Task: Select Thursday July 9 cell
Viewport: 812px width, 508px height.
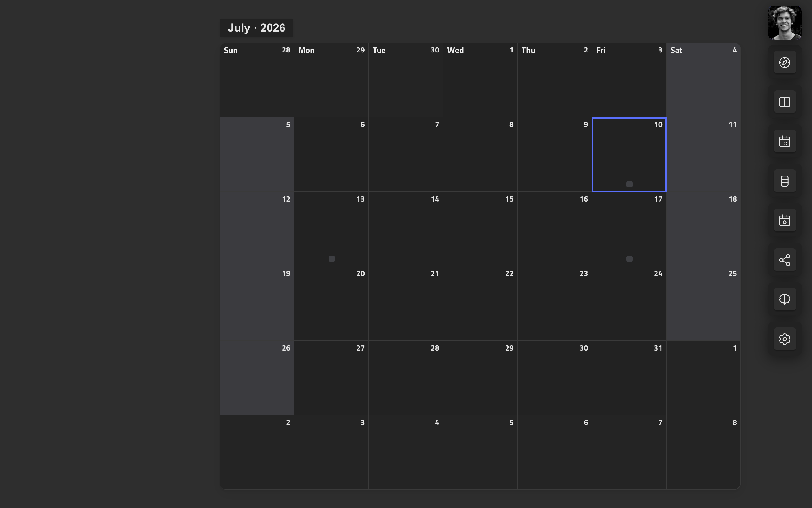Action: pyautogui.click(x=554, y=155)
